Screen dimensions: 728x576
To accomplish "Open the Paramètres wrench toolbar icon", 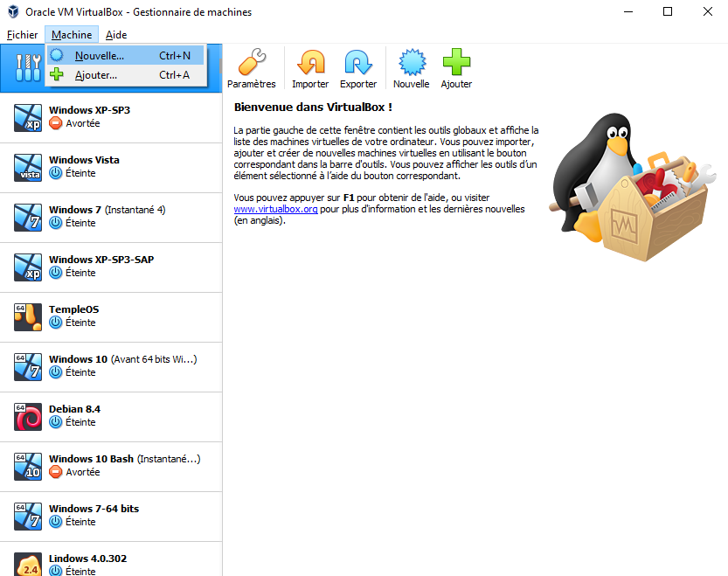I will click(252, 62).
